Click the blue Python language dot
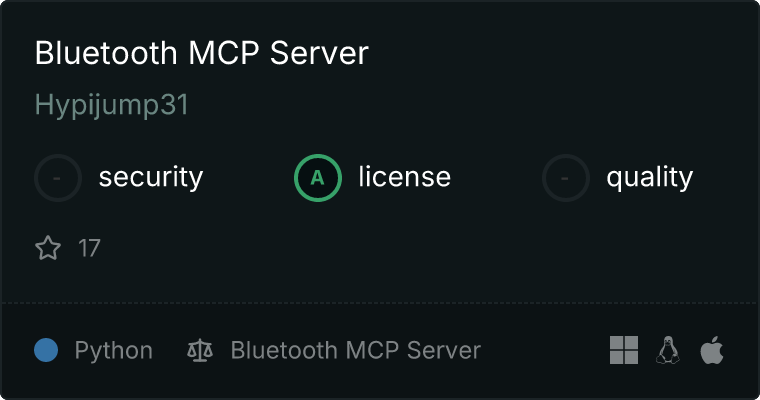 [x=46, y=350]
